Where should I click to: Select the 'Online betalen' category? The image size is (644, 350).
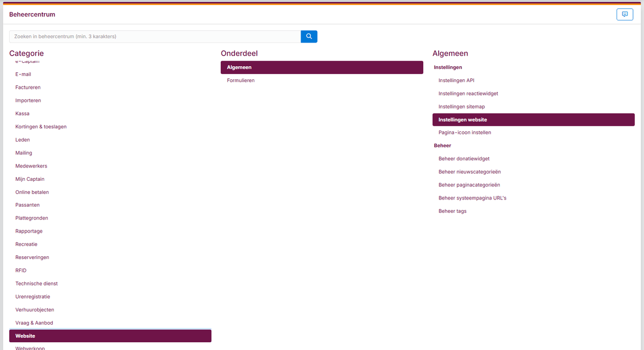(32, 192)
